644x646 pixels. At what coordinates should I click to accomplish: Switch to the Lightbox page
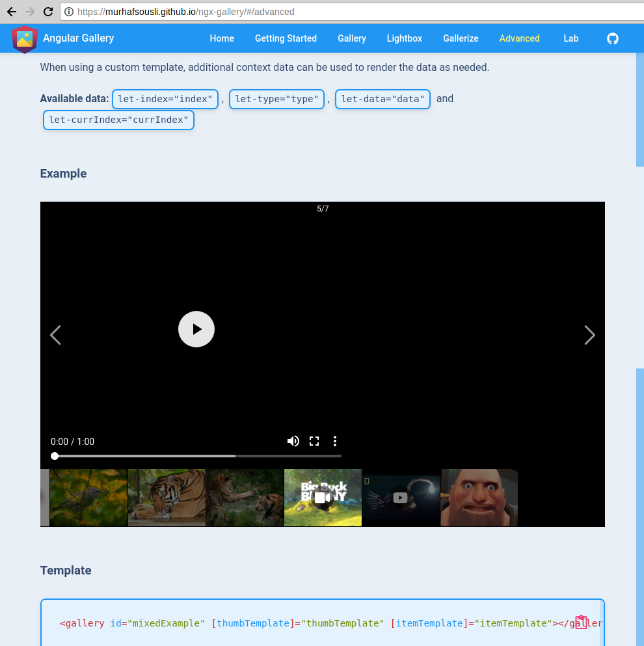tap(404, 38)
